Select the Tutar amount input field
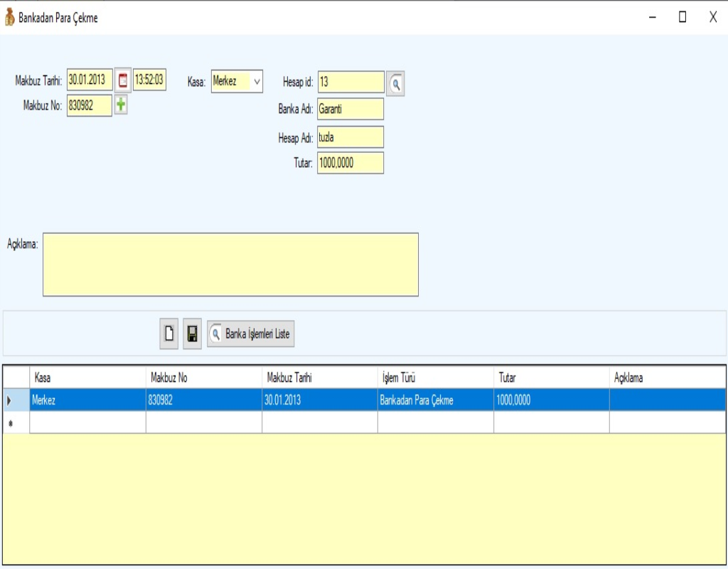The image size is (728, 569). 350,163
